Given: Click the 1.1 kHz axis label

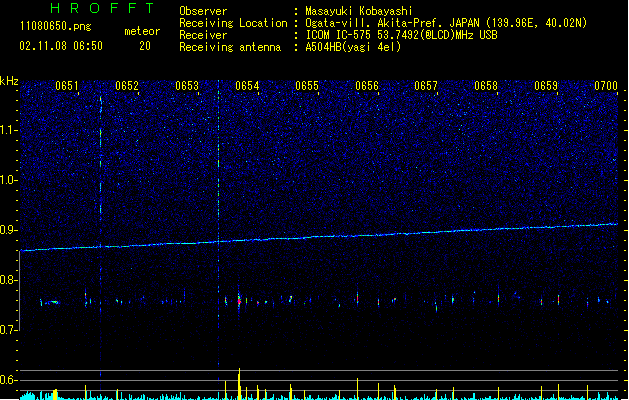Looking at the screenshot, I should coord(7,130).
